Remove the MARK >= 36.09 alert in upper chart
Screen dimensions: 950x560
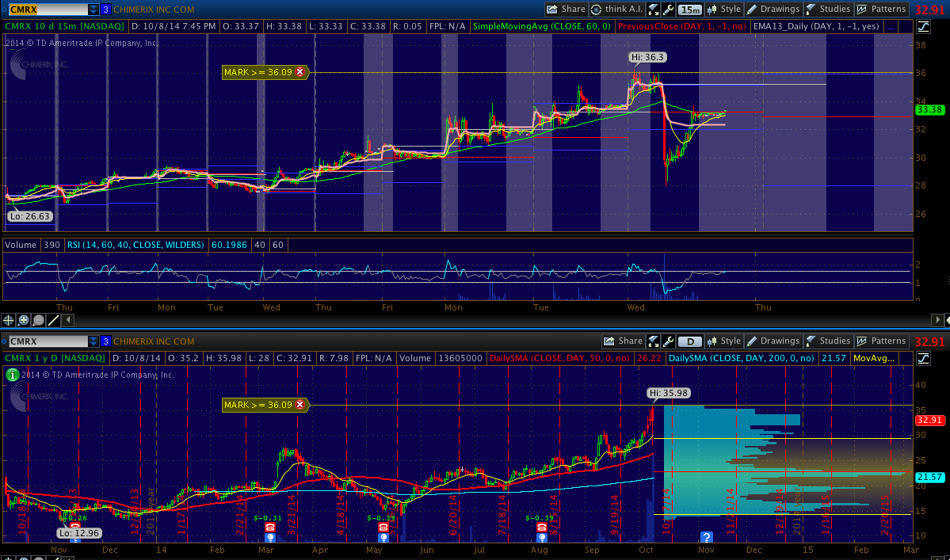coord(300,72)
